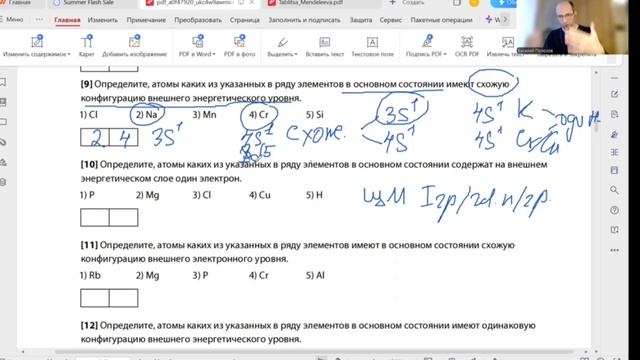Switch to the 'Преобразовать' ribbon tab

(198, 20)
